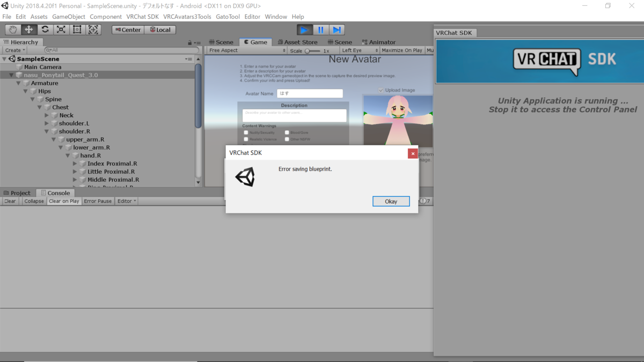The width and height of the screenshot is (644, 362).
Task: Toggle Maximize On Play
Action: coord(402,50)
